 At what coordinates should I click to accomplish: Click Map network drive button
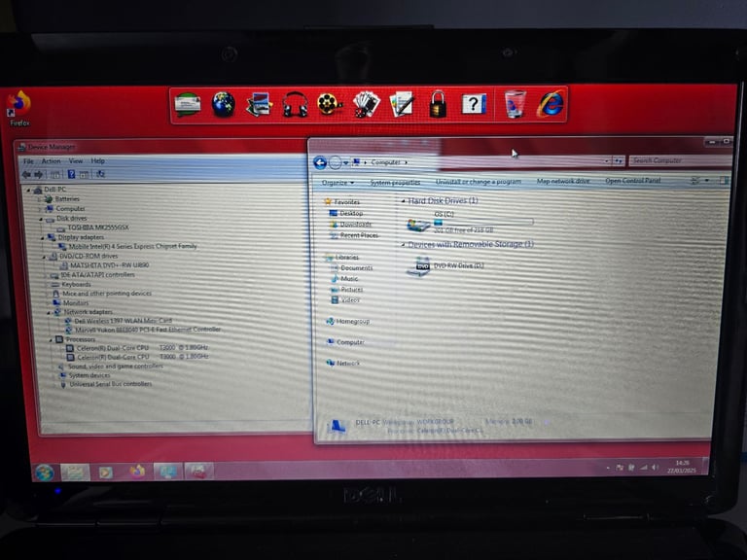point(563,181)
